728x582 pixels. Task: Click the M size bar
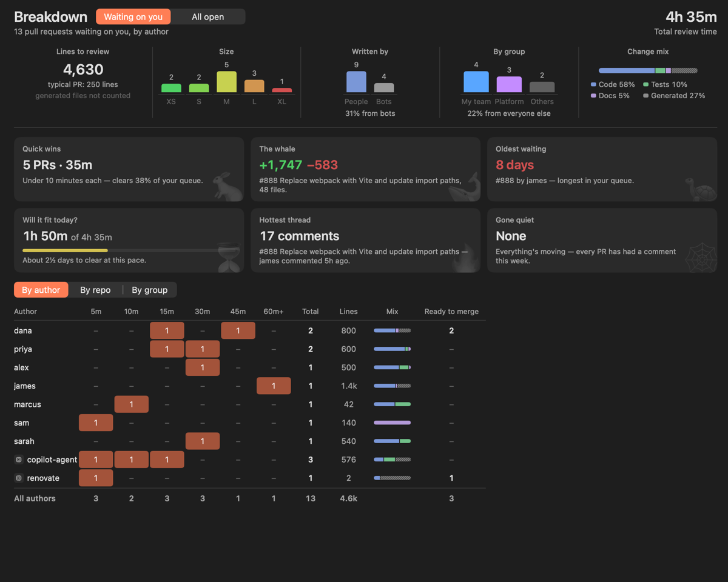coord(226,82)
